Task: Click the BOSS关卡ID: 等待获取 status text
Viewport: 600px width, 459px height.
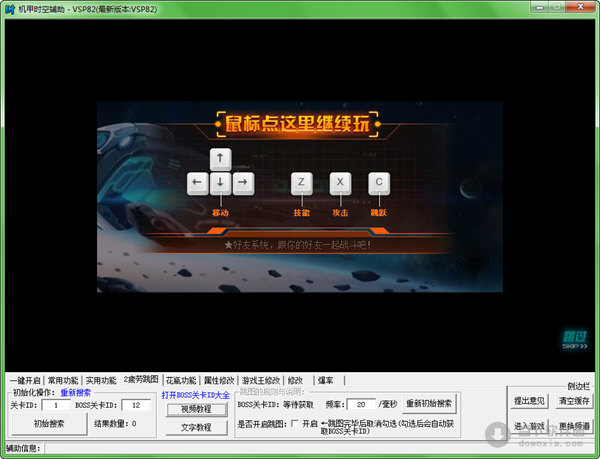Action: pyautogui.click(x=275, y=404)
